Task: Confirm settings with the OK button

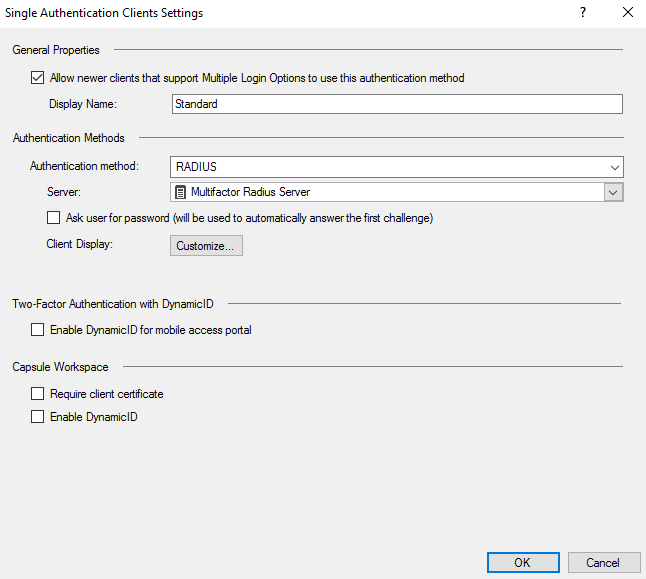Action: (x=522, y=562)
